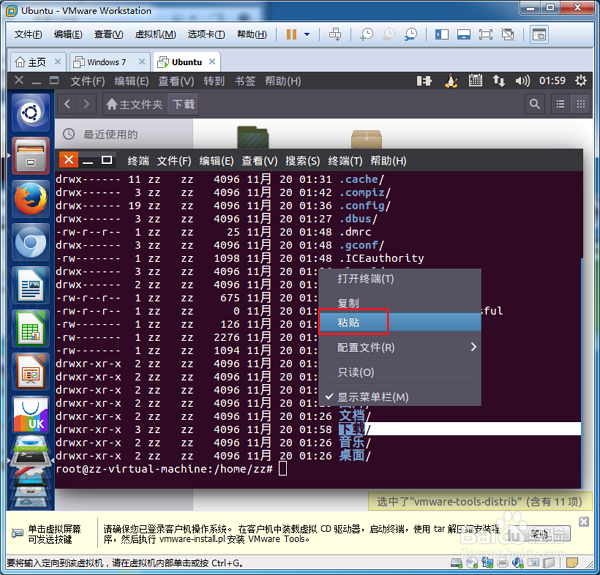This screenshot has height=575, width=600.
Task: Open VMware 虚拟机(M) menu
Action: pyautogui.click(x=155, y=34)
